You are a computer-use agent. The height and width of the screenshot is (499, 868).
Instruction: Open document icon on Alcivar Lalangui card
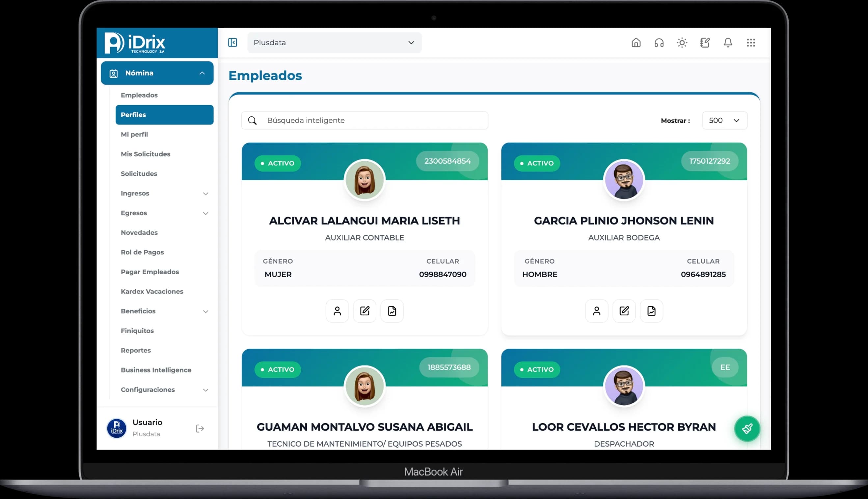(392, 311)
